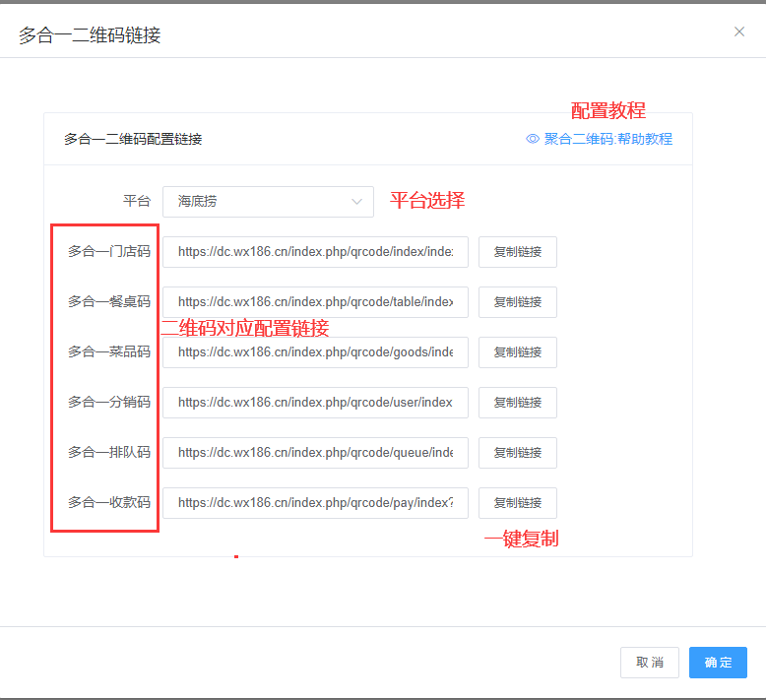Copy link for 多合一餐桌码
The width and height of the screenshot is (766, 700).
[x=518, y=302]
